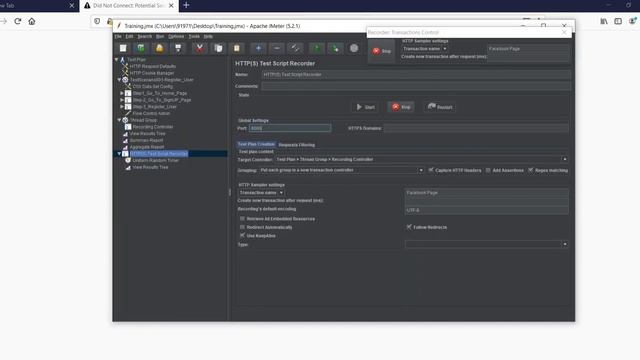Collapse the HTTP(S) Test Script Recorder node
This screenshot has height=360, width=640.
[119, 154]
